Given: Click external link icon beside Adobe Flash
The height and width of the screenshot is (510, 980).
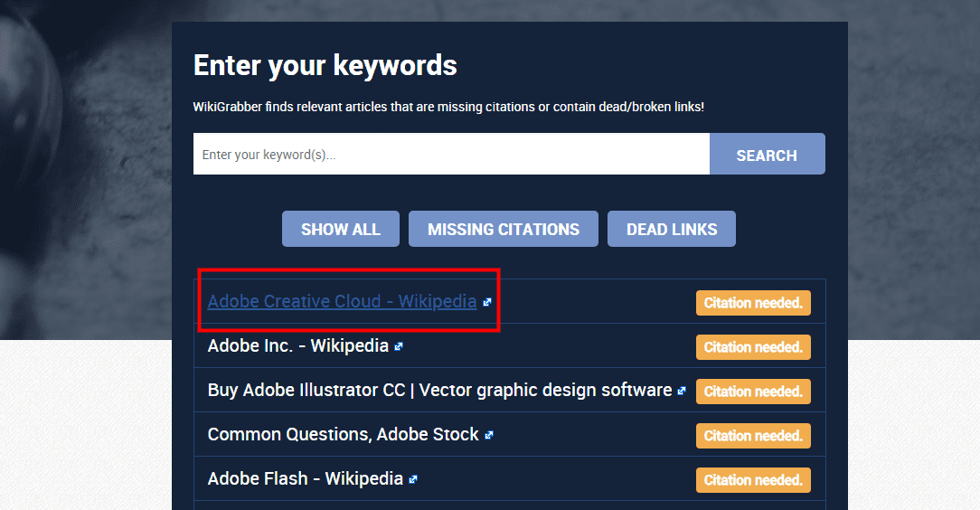Looking at the screenshot, I should click(x=413, y=480).
